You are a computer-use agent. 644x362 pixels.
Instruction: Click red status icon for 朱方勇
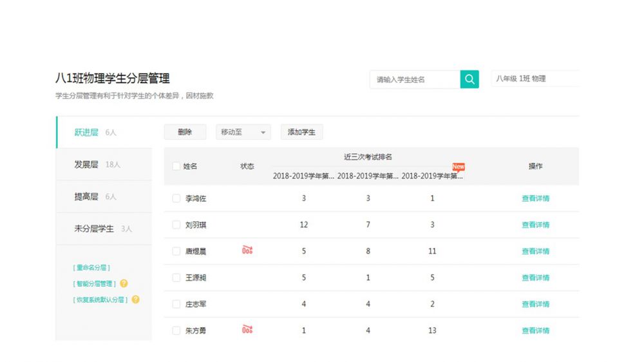click(247, 330)
